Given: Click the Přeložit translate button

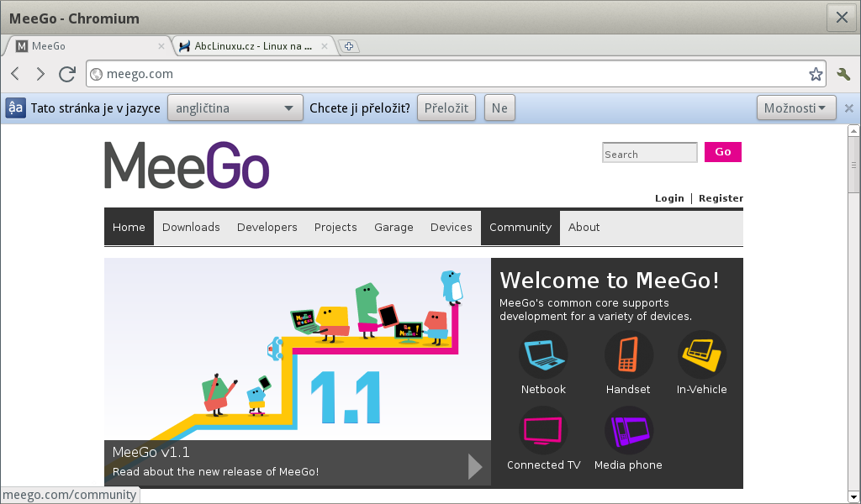Looking at the screenshot, I should point(446,108).
